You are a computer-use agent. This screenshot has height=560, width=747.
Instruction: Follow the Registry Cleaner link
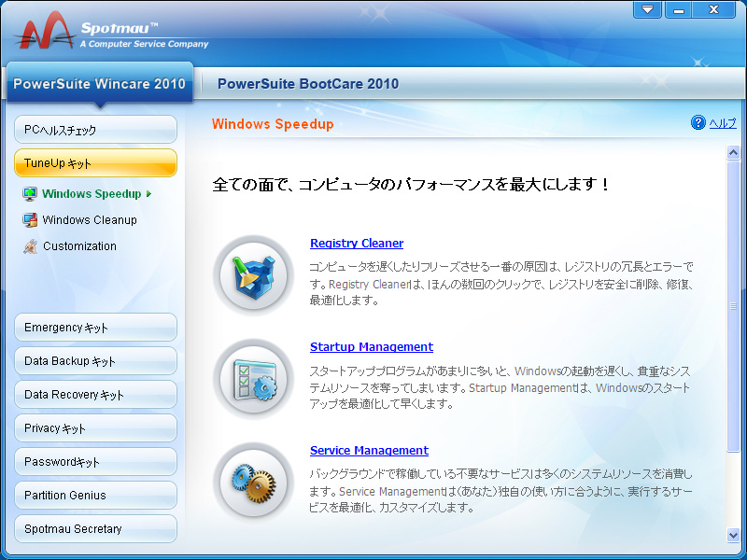point(357,244)
